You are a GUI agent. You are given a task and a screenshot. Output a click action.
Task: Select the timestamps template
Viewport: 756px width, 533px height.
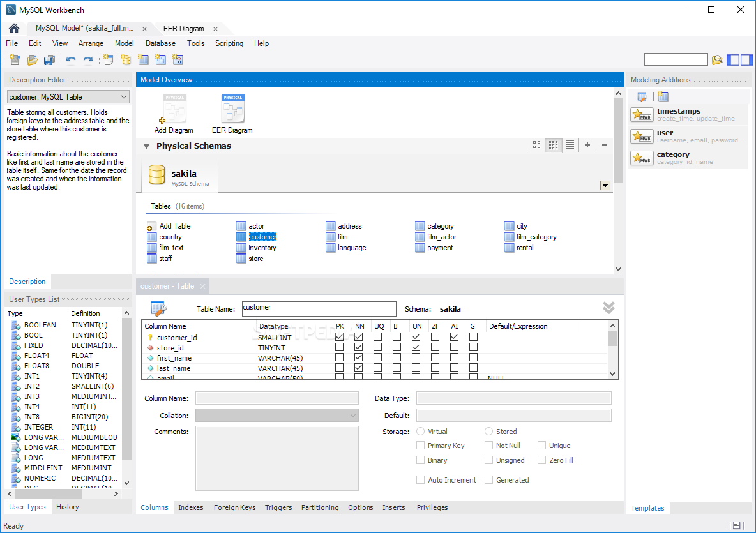coord(688,115)
